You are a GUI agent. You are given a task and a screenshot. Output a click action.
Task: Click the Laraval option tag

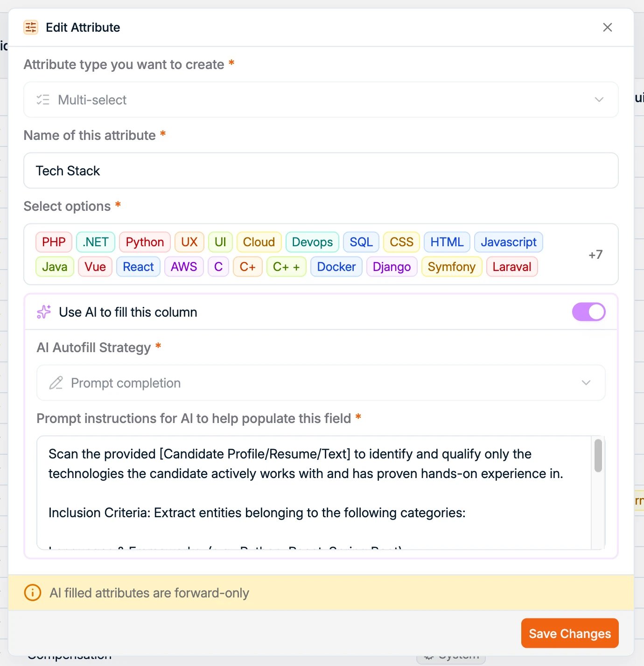coord(512,267)
